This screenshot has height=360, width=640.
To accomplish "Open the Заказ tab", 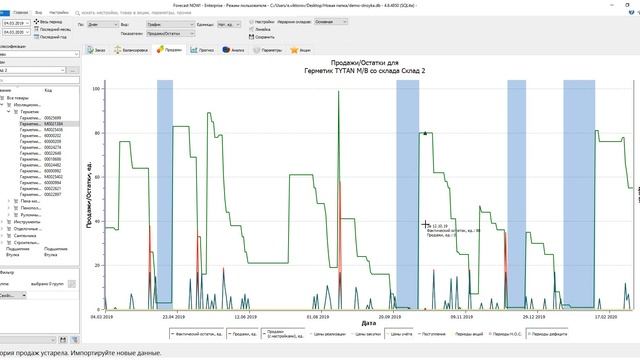I will [96, 50].
